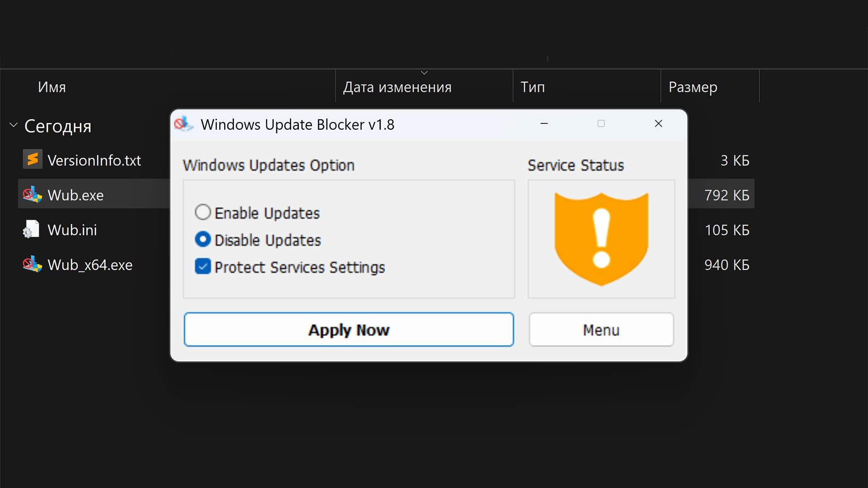The width and height of the screenshot is (868, 488).
Task: Click the orange shield service status icon
Action: 601,239
